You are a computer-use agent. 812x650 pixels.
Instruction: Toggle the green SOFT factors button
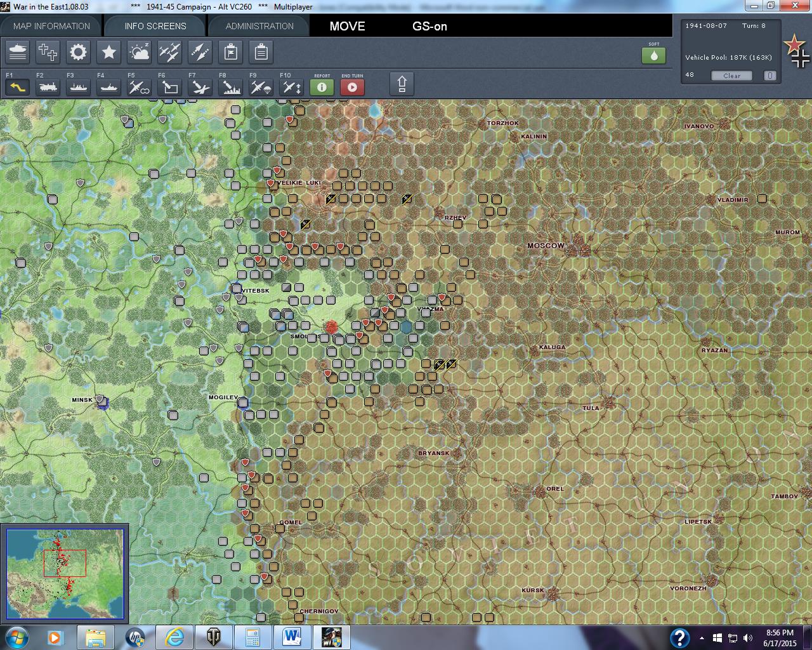(x=653, y=55)
